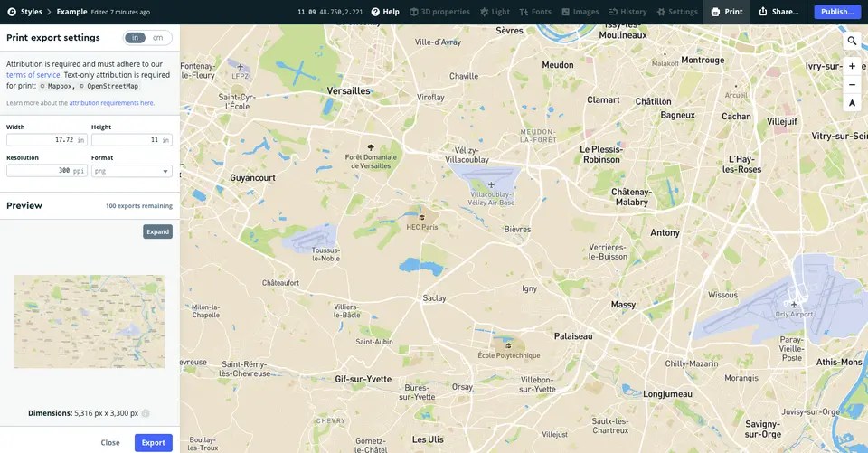Click the Longjumeau map label
The width and height of the screenshot is (868, 453).
667,394
